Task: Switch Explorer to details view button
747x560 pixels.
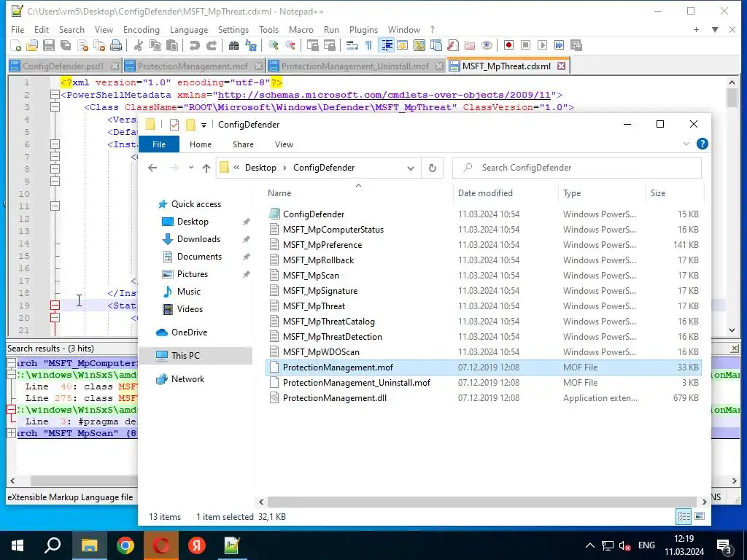Action: coord(684,516)
